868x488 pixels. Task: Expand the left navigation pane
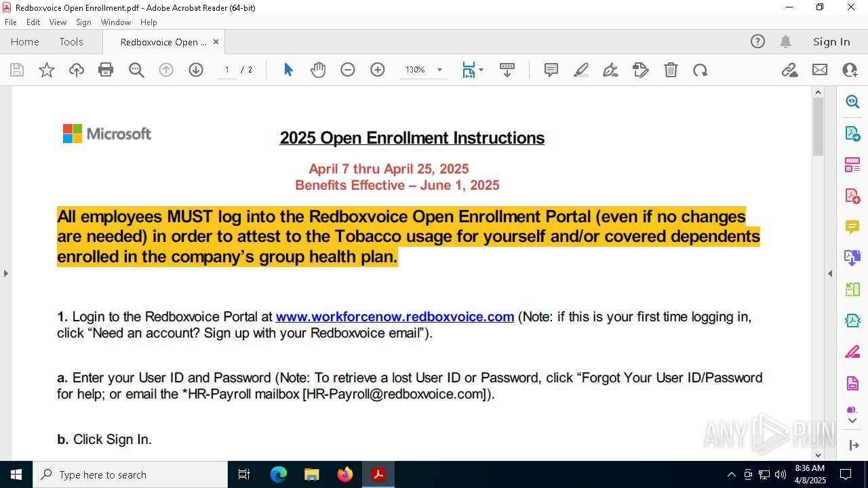(5, 273)
